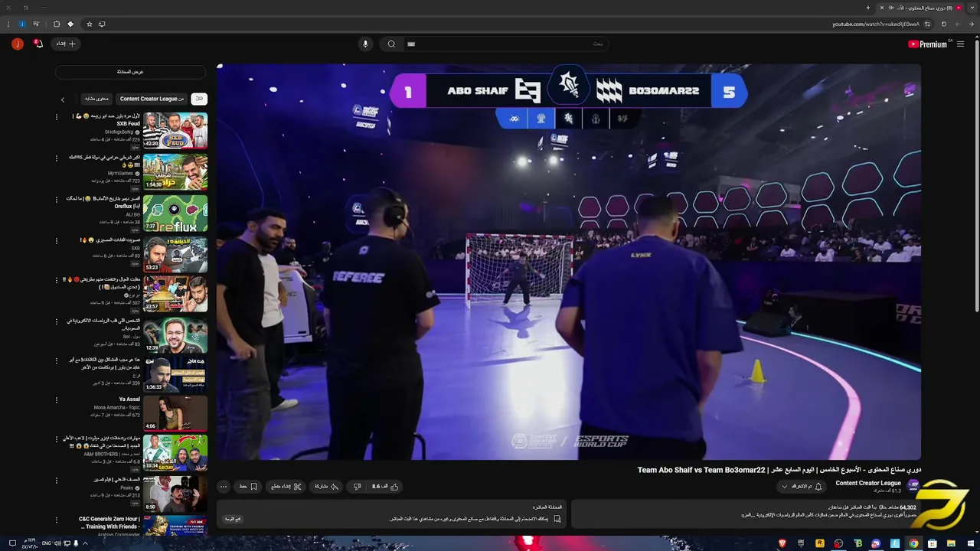Open the three-dot more actions under video
This screenshot has height=551, width=980.
pos(223,487)
